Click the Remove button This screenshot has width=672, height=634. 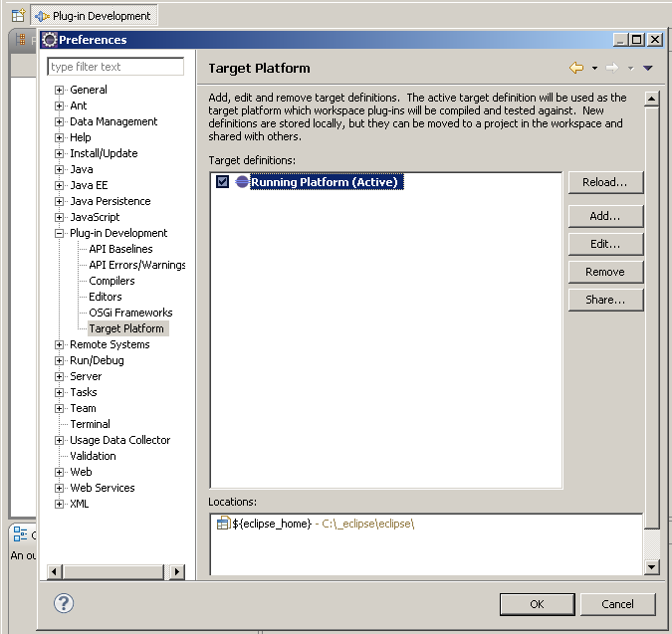(x=605, y=272)
